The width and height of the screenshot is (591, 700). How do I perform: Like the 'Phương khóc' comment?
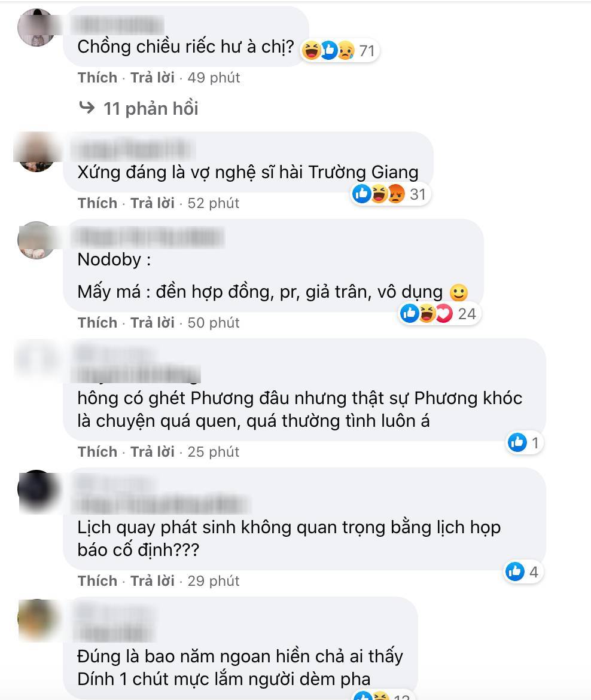[98, 452]
